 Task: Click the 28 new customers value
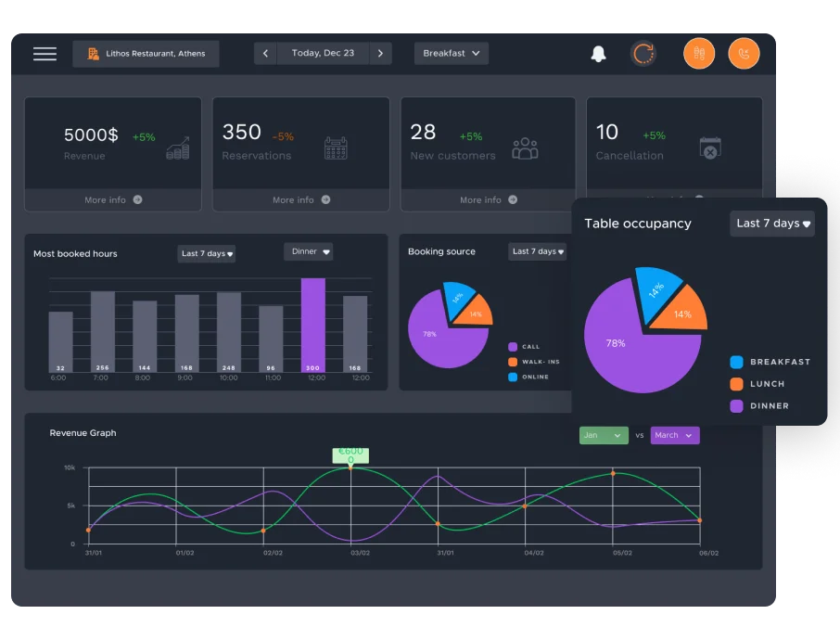[423, 133]
